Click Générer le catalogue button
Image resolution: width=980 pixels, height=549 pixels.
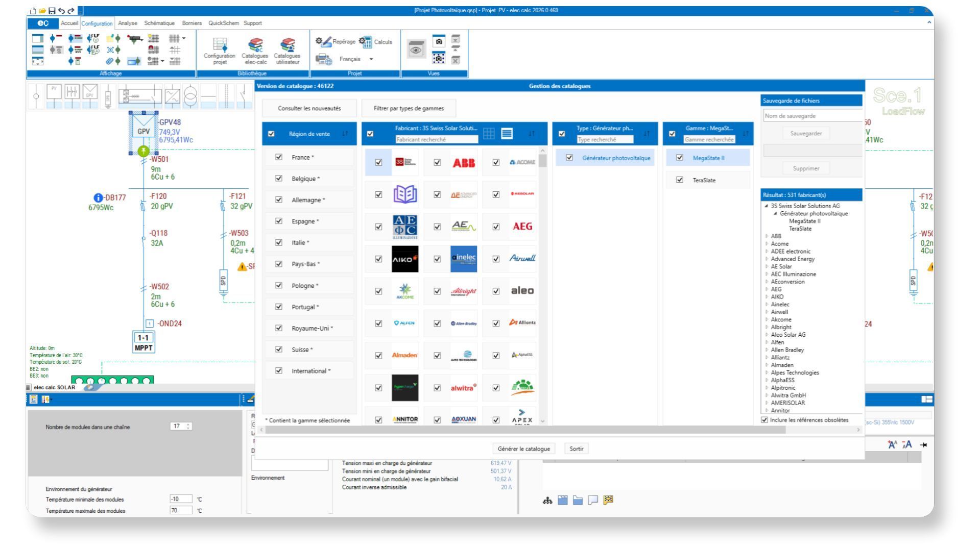coord(524,449)
